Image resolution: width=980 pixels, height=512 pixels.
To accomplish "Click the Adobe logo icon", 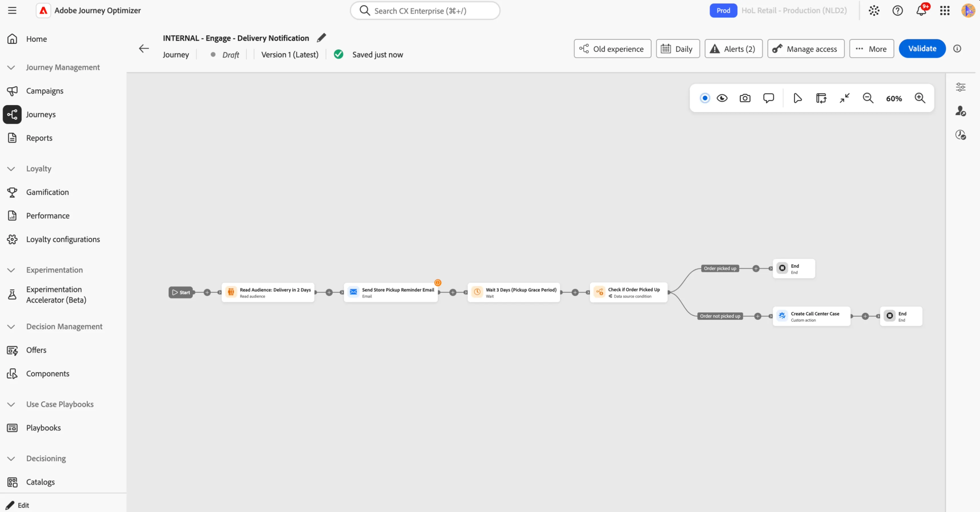I will 43,10.
